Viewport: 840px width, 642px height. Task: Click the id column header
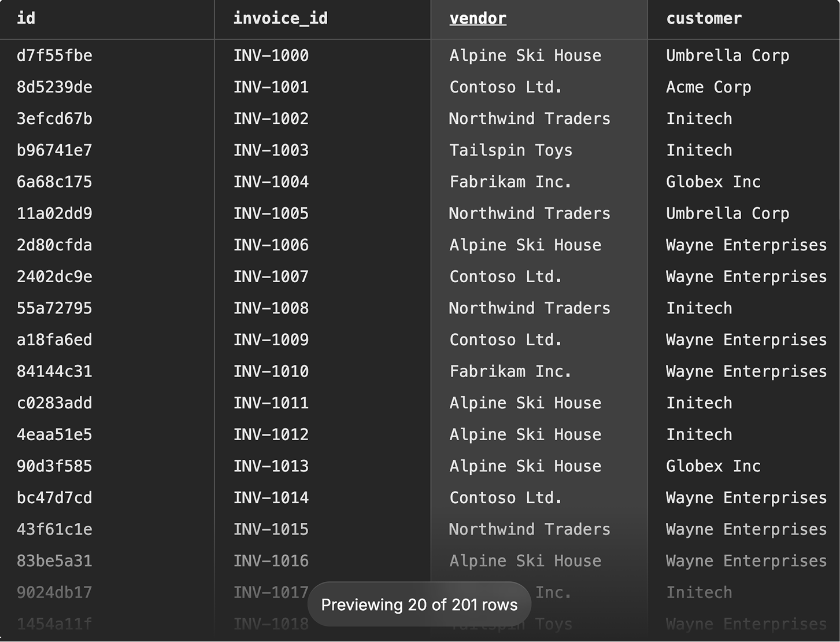(x=26, y=19)
